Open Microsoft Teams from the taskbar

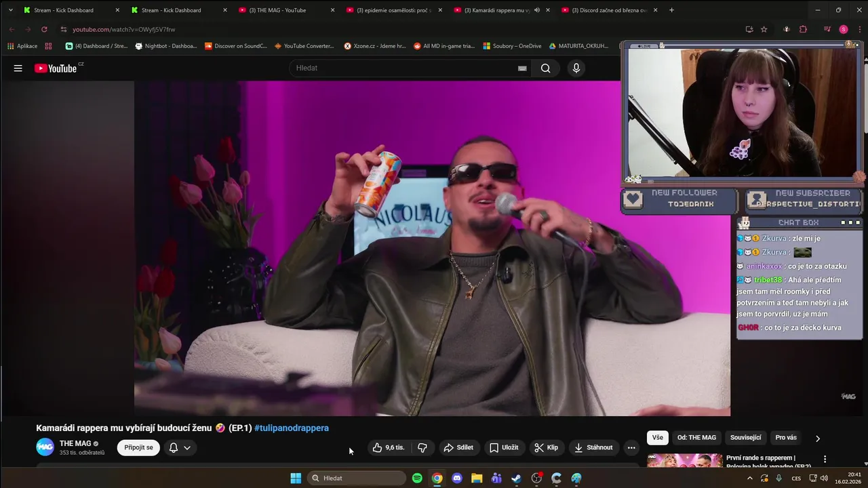point(496,478)
